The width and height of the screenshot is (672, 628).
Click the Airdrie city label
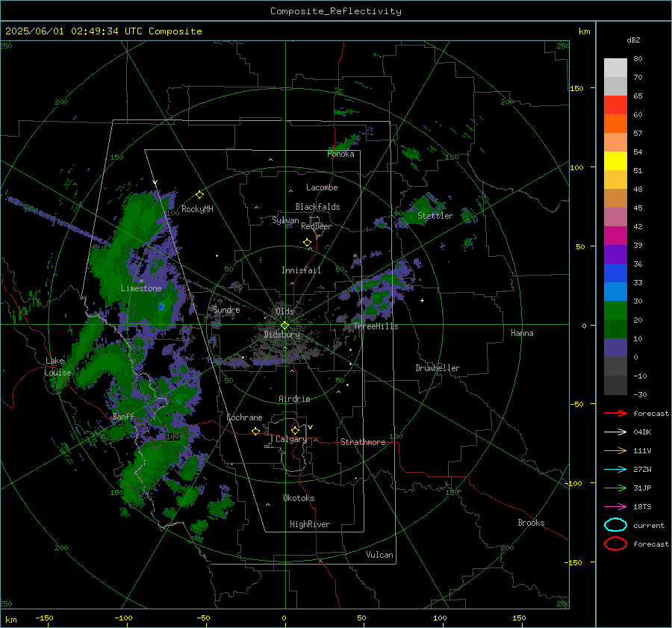294,399
